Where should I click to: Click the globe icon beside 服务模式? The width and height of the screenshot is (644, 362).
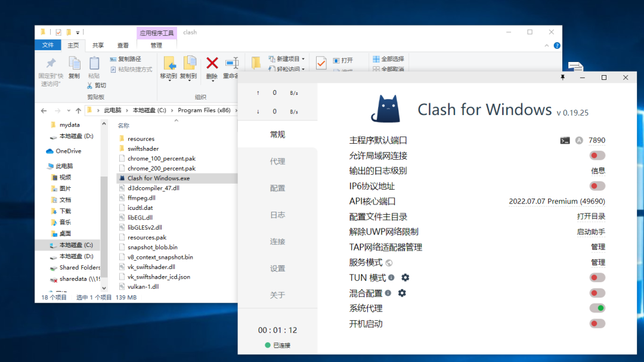389,262
